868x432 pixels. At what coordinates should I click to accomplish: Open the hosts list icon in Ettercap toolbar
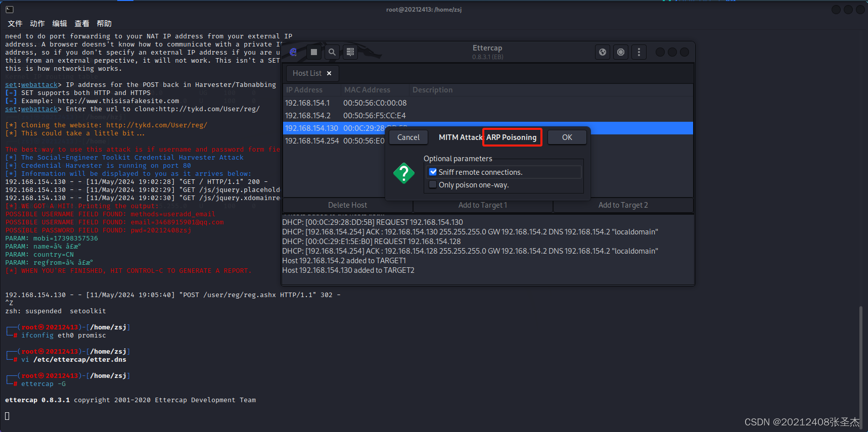[350, 52]
